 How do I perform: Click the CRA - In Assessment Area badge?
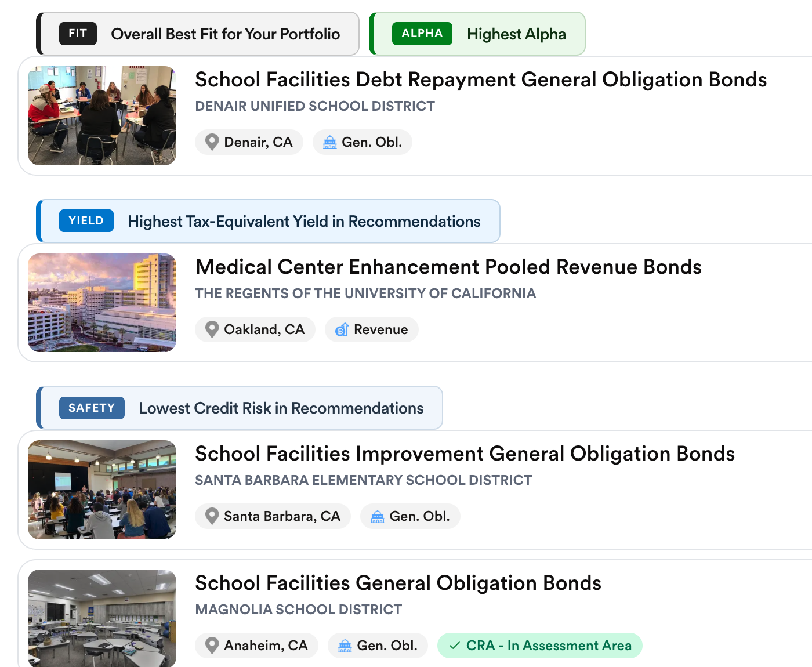point(540,646)
